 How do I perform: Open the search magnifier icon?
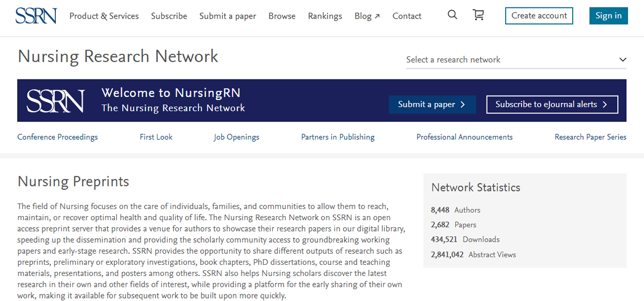(452, 15)
